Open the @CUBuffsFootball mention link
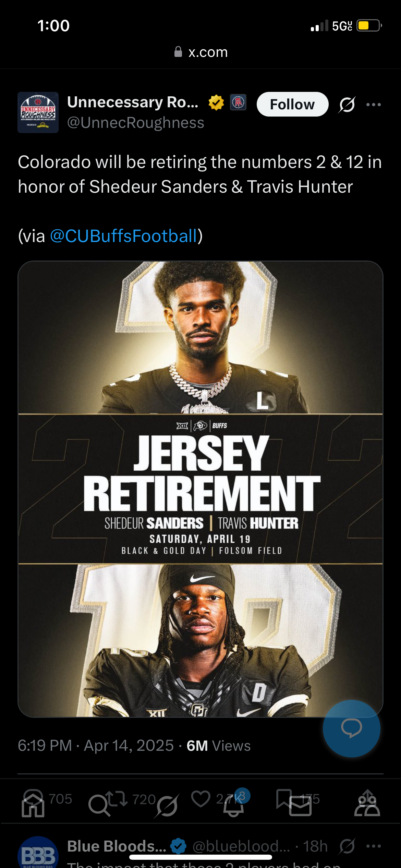This screenshot has height=868, width=401. point(124,236)
